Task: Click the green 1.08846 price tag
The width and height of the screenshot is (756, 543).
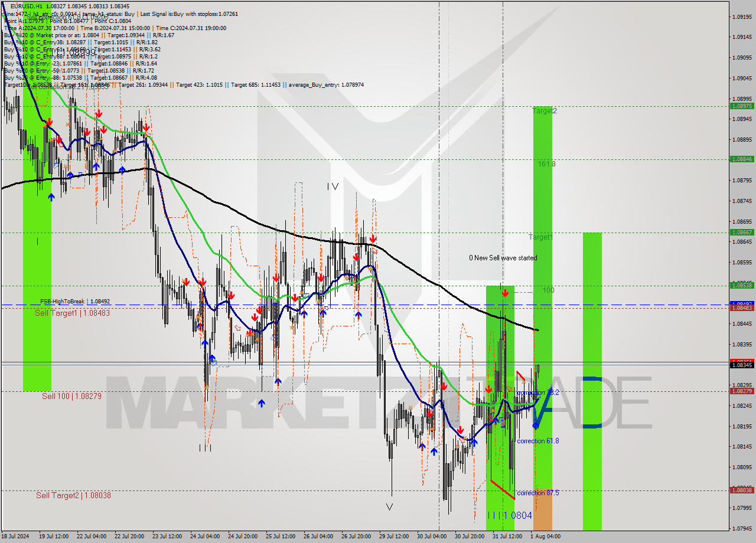Action: 742,159
